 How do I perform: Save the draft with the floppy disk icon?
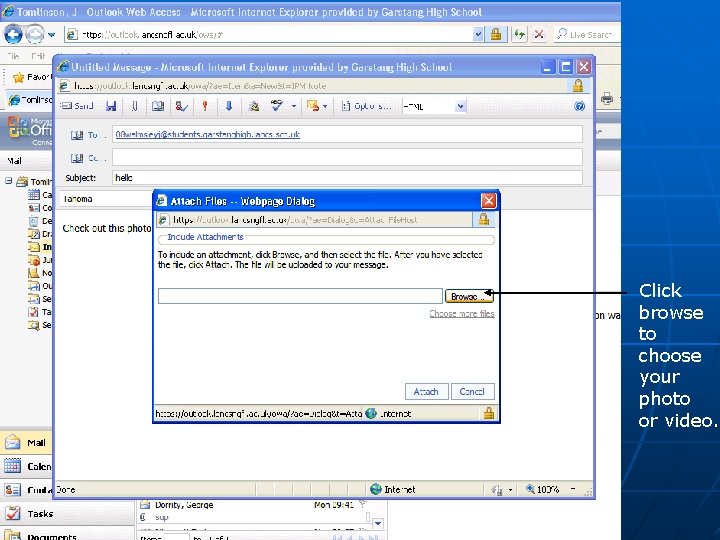tap(111, 106)
